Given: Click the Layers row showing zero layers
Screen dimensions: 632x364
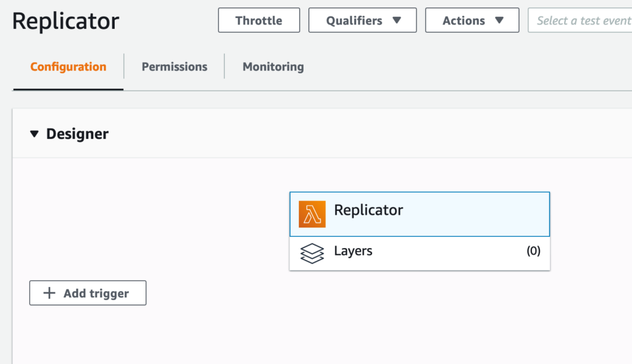Looking at the screenshot, I should coord(420,252).
